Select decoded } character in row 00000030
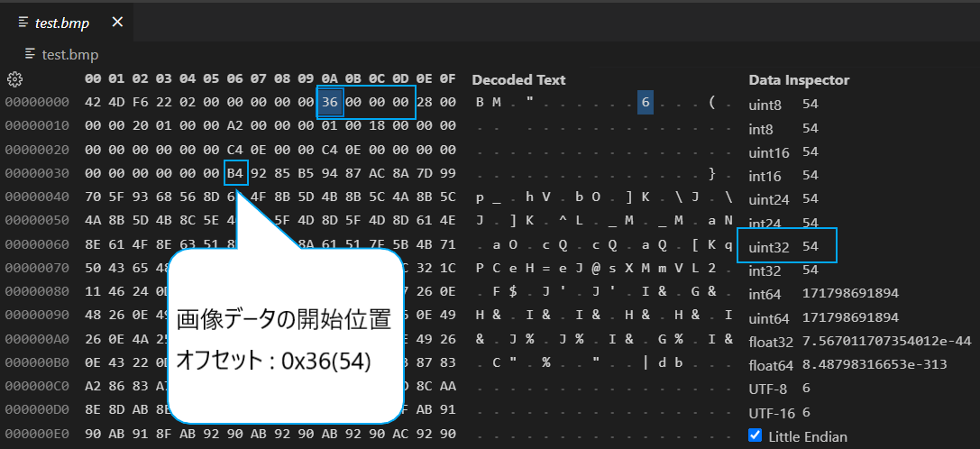980x449 pixels. (x=711, y=173)
